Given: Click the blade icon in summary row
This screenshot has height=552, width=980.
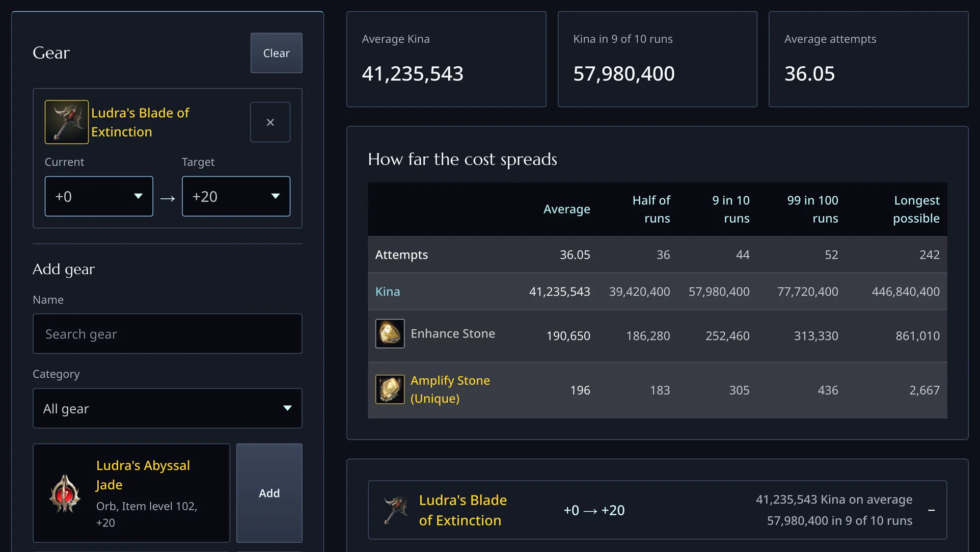Looking at the screenshot, I should click(x=396, y=510).
